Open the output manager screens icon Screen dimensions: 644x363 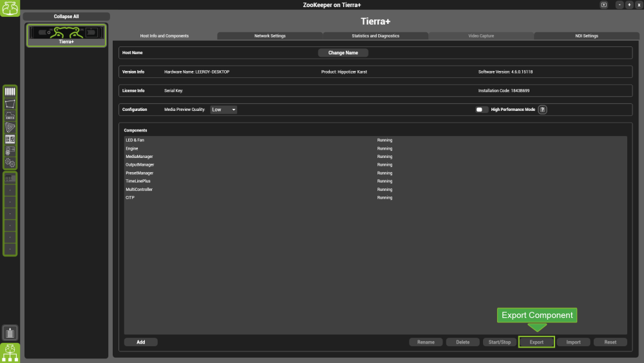10,116
